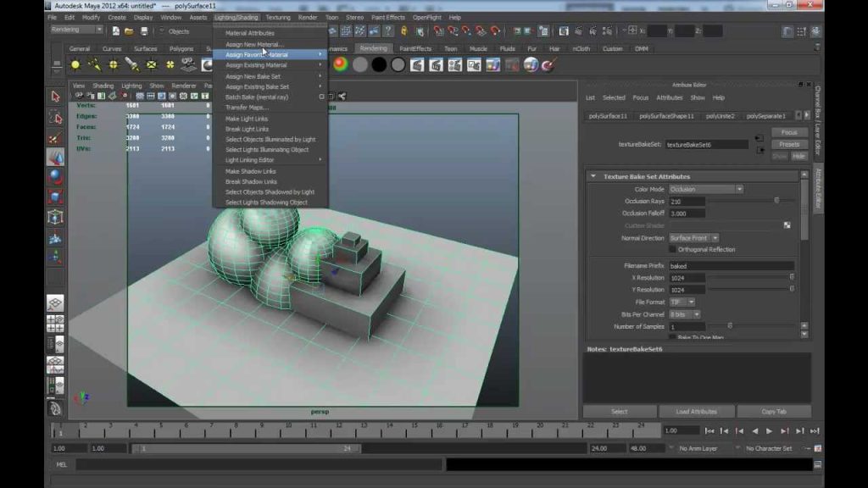This screenshot has width=868, height=488.
Task: Click the first clapperboard render shelf icon
Action: click(x=417, y=64)
